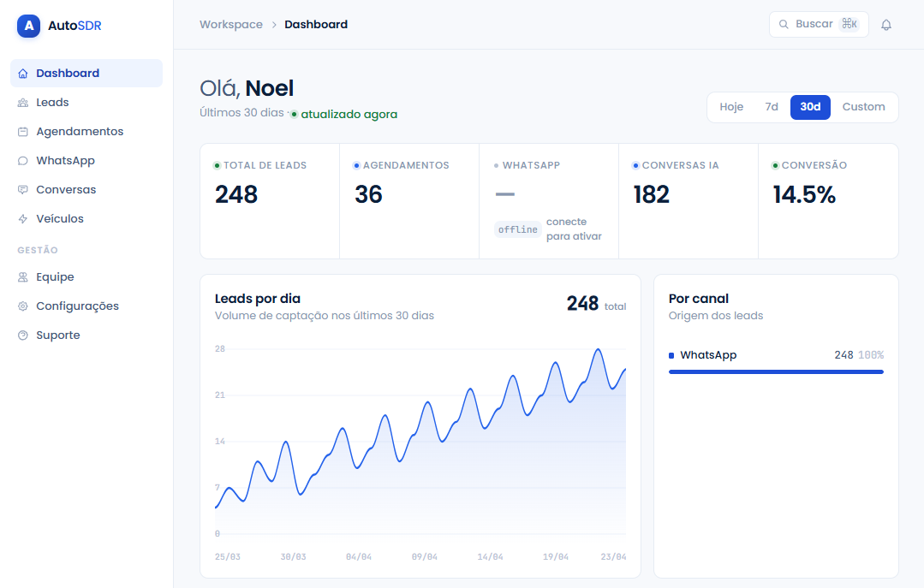Click the WhatsApp chat bubble icon
924x588 pixels.
point(23,161)
